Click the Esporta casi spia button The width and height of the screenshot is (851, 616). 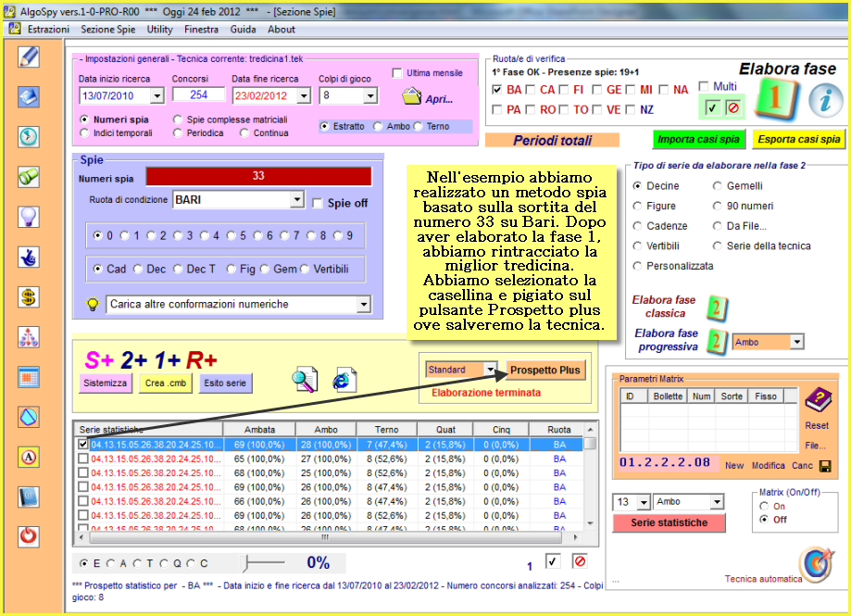point(798,140)
